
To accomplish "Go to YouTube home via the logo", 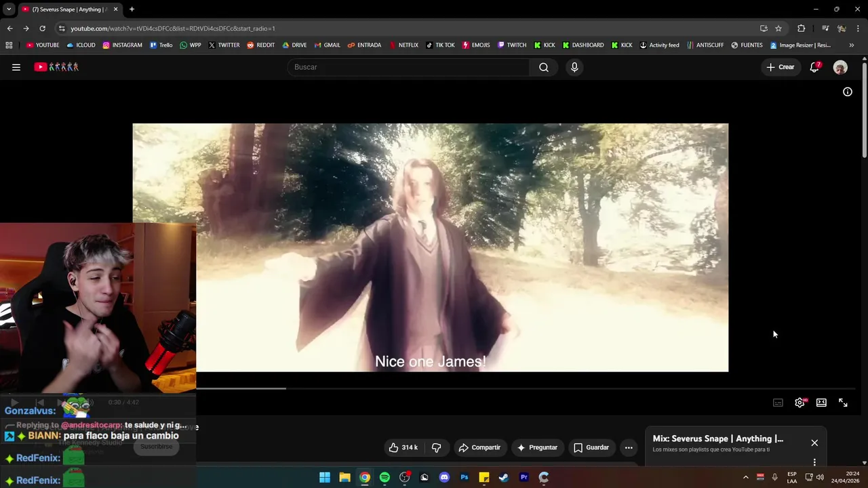I will [x=56, y=67].
